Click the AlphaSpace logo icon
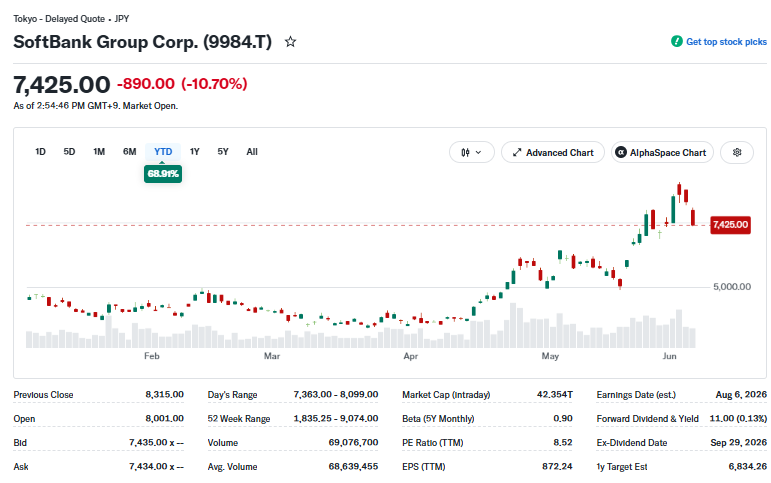Image resolution: width=771 pixels, height=483 pixels. click(x=622, y=152)
